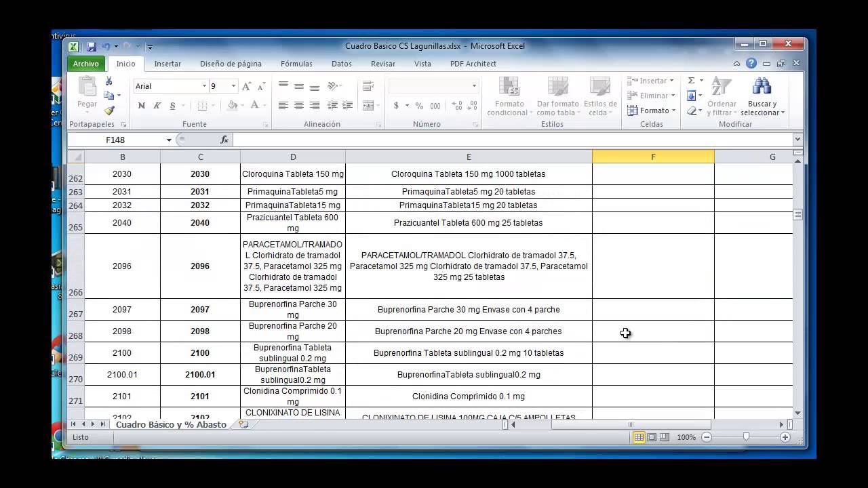Image resolution: width=868 pixels, height=488 pixels.
Task: Click the Cut scissors icon
Action: click(x=108, y=81)
